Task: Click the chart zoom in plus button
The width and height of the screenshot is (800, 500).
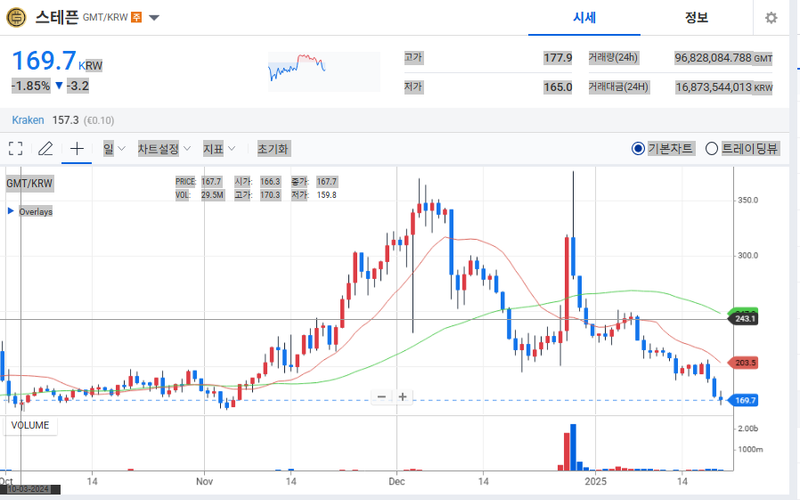Action: coord(403,397)
